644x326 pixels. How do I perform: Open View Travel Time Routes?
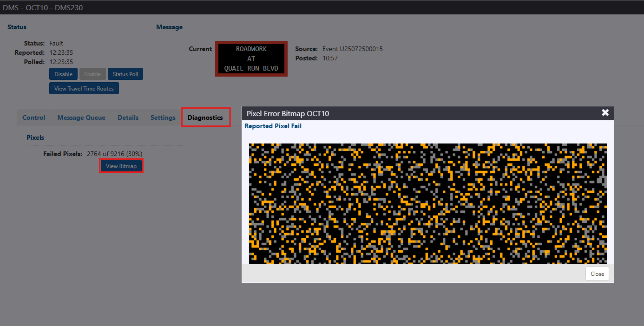pos(84,89)
